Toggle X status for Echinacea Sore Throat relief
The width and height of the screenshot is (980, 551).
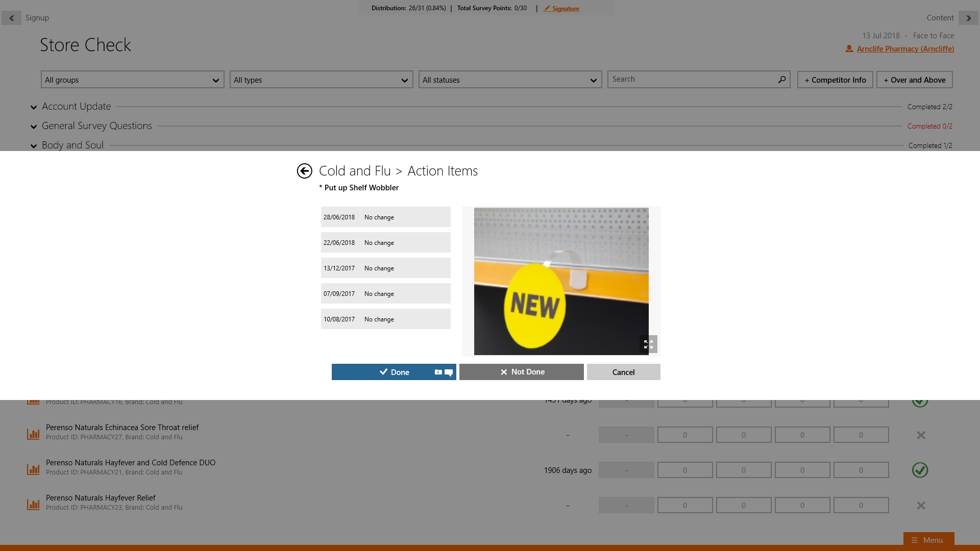tap(921, 435)
